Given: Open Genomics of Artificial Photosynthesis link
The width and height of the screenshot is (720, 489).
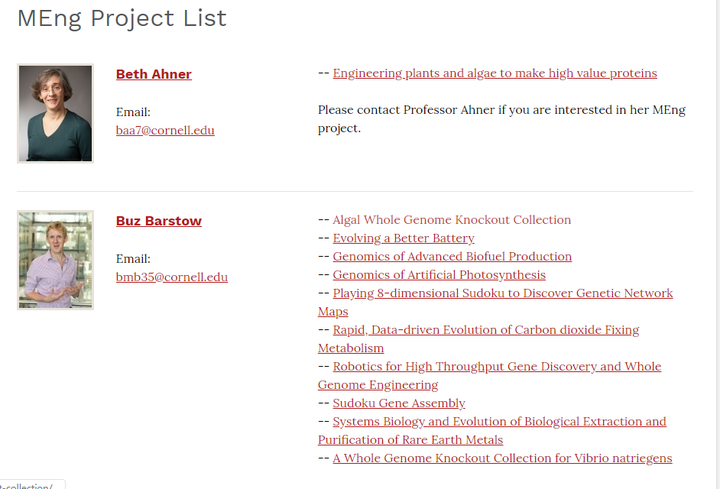Looking at the screenshot, I should 439,274.
